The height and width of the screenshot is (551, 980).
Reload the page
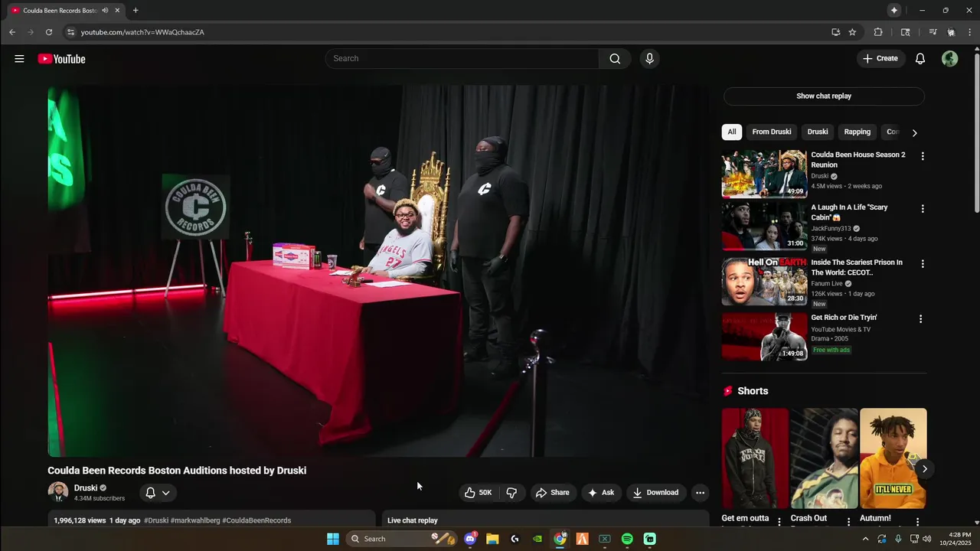[49, 32]
